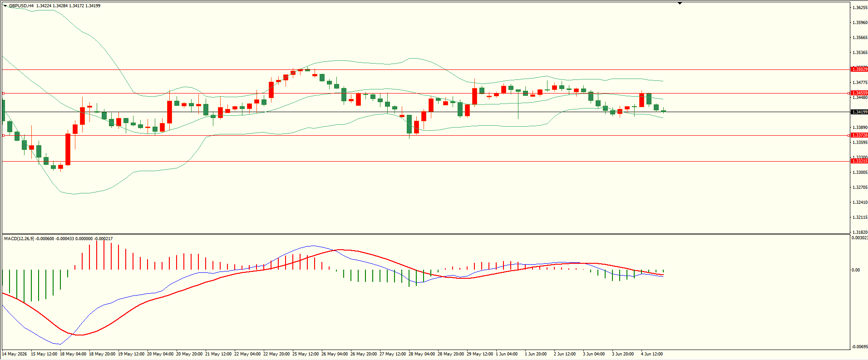
Task: Select the left handle of the 1.34559 line
Action: 3,93
